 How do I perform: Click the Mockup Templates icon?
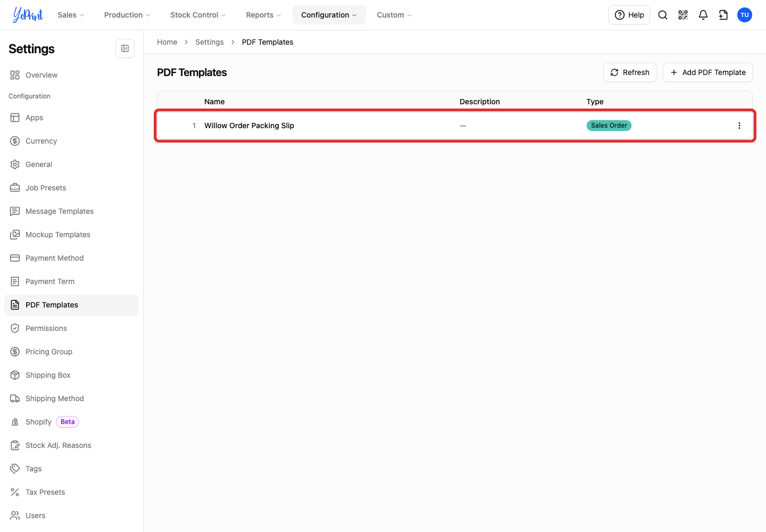(15, 235)
